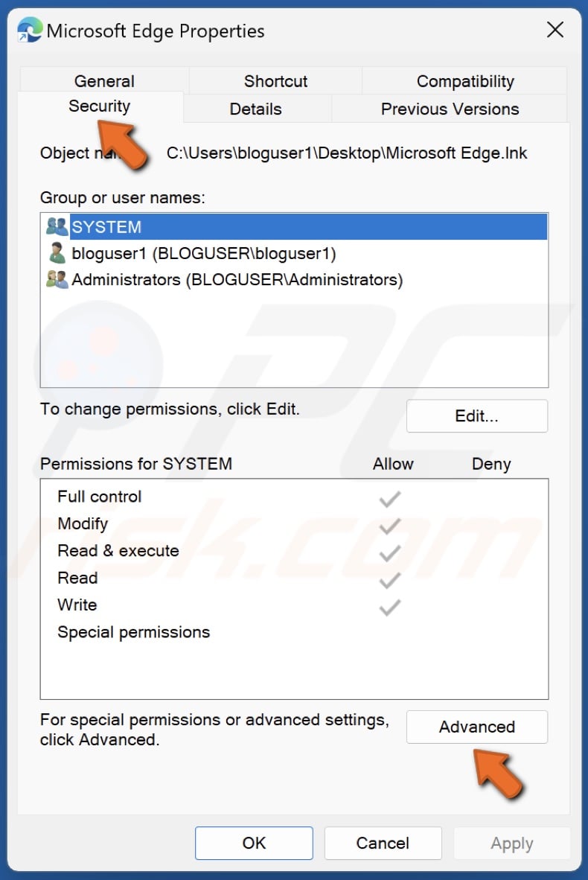Screen dimensions: 588x880
Task: Click the Edit button to change permissions
Action: pyautogui.click(x=476, y=415)
